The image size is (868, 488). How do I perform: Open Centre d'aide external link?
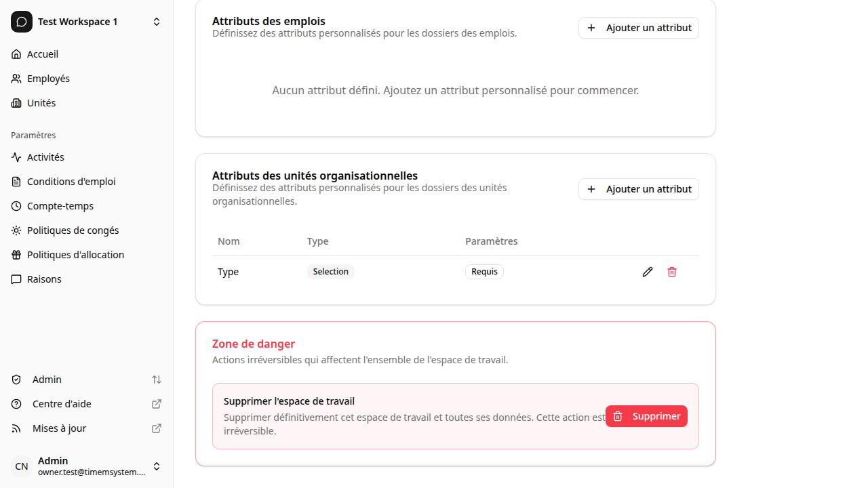pyautogui.click(x=62, y=403)
